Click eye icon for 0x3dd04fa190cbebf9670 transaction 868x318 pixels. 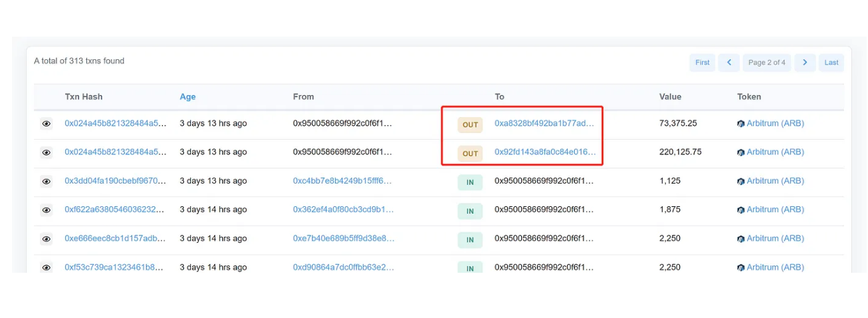coord(46,181)
